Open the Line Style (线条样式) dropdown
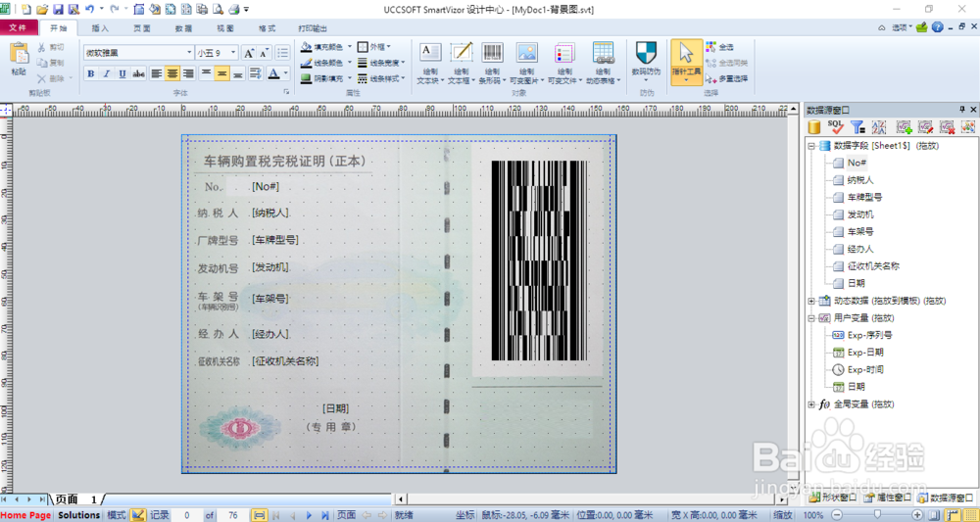 coord(381,79)
